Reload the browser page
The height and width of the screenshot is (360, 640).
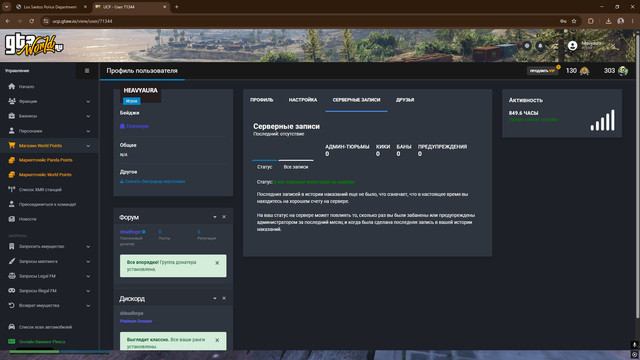coord(31,21)
